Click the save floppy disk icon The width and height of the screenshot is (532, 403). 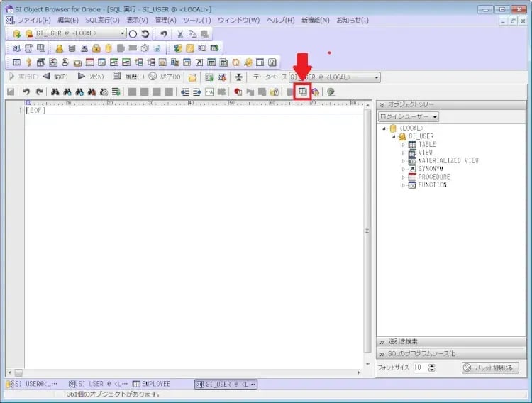click(x=11, y=92)
